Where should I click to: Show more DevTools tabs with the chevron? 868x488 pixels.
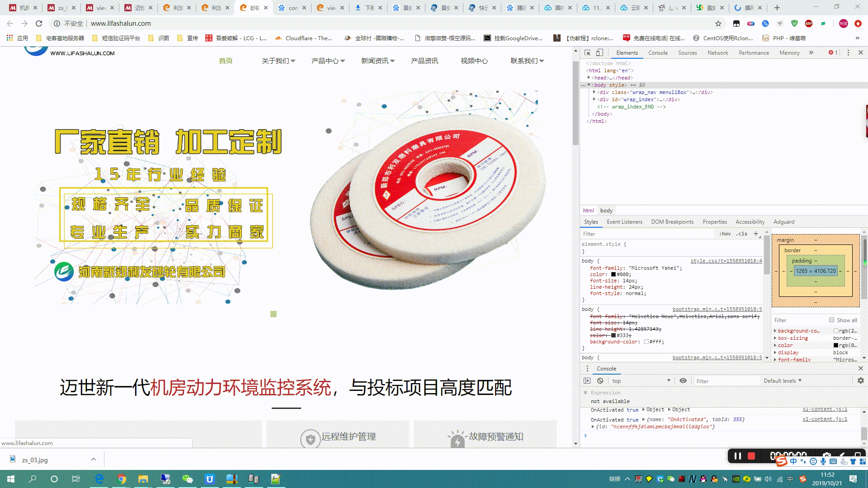pyautogui.click(x=811, y=53)
